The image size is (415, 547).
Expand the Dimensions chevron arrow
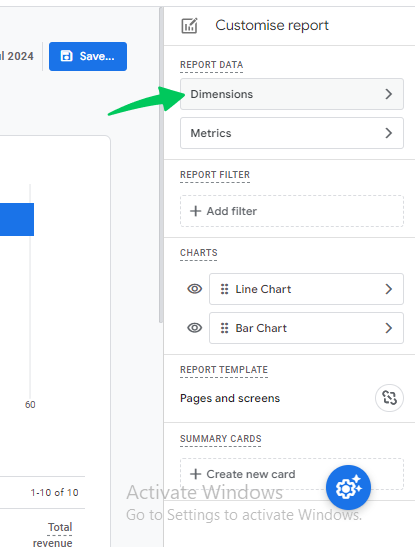click(388, 94)
